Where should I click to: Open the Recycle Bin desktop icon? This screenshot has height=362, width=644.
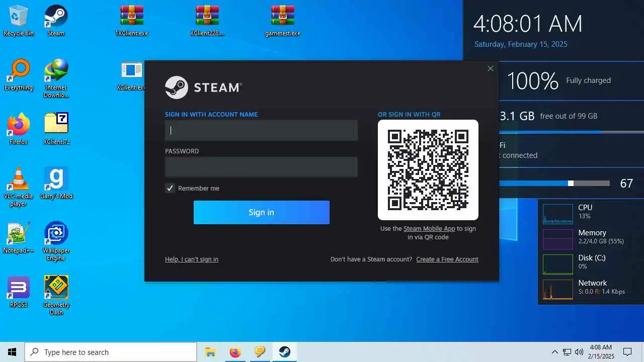[19, 21]
